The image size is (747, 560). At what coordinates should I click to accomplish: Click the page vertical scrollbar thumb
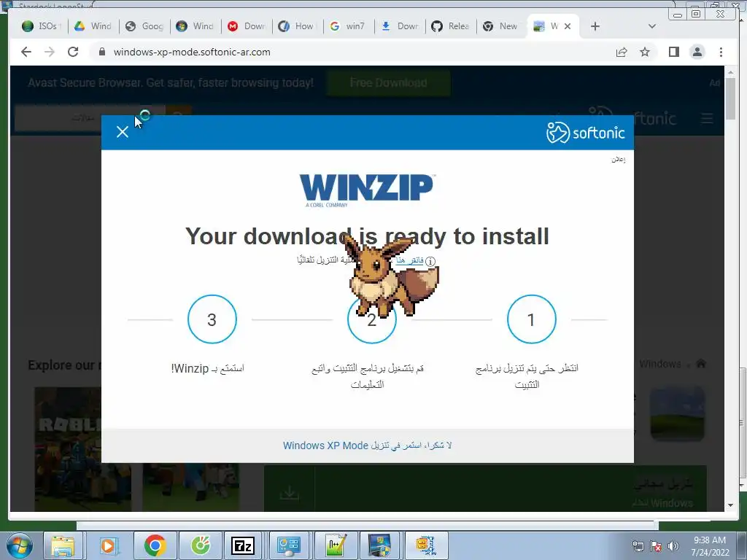pos(730,98)
